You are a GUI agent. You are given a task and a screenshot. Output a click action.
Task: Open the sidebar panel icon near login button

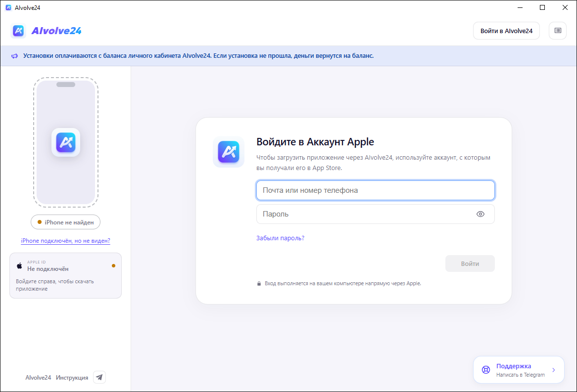click(x=558, y=31)
